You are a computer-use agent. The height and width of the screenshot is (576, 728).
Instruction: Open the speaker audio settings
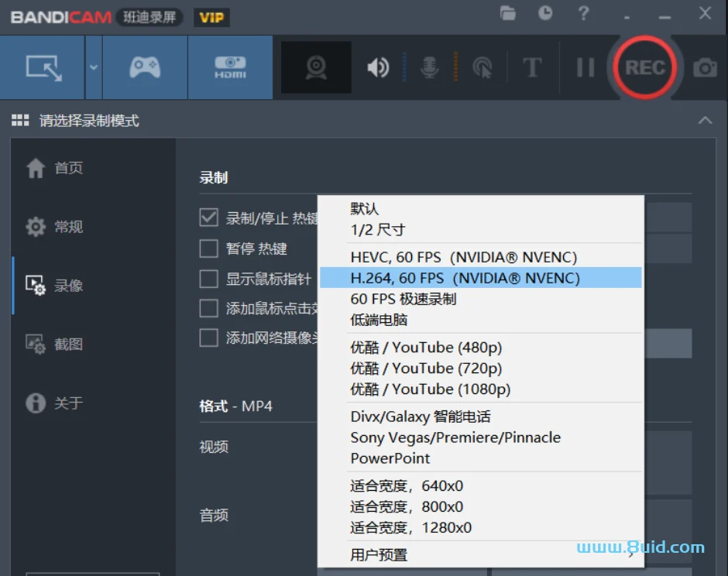tap(377, 67)
